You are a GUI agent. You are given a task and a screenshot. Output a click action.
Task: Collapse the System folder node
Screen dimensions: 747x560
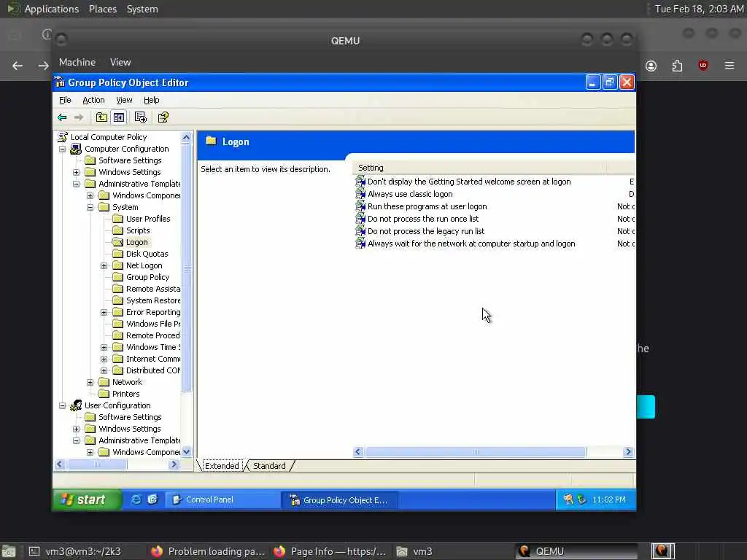90,207
